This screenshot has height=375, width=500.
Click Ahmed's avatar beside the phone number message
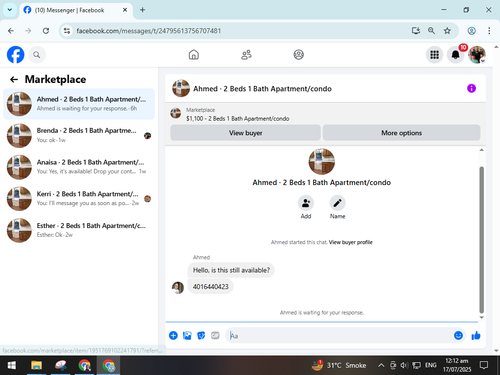(178, 287)
